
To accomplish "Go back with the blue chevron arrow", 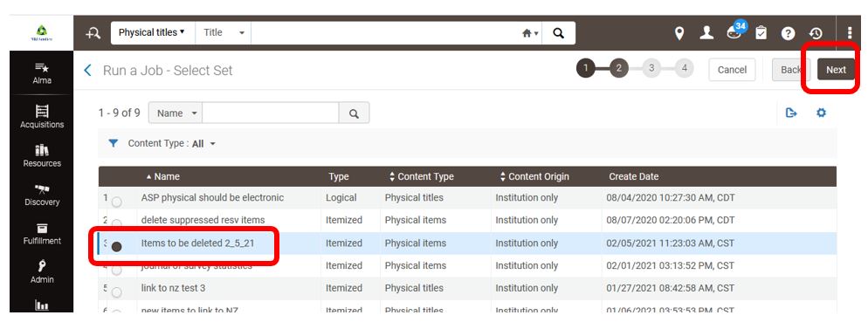I will coord(87,70).
